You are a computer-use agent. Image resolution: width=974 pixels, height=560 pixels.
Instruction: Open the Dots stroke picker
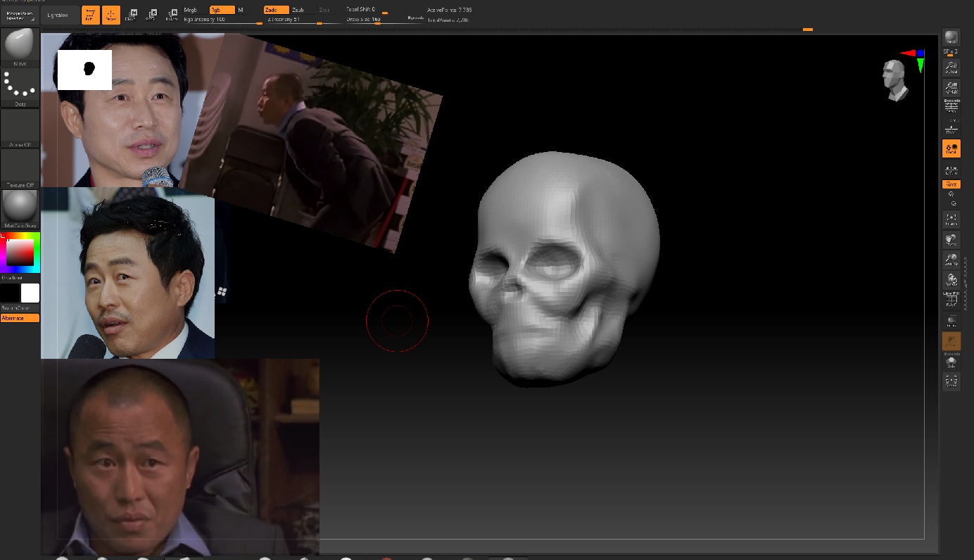[x=20, y=88]
